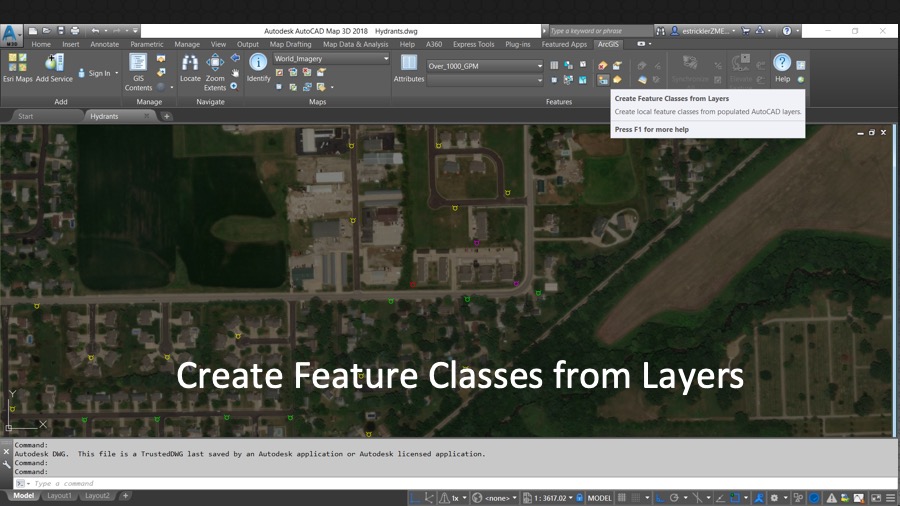
Task: Open the GIS Contents panel
Action: (138, 72)
